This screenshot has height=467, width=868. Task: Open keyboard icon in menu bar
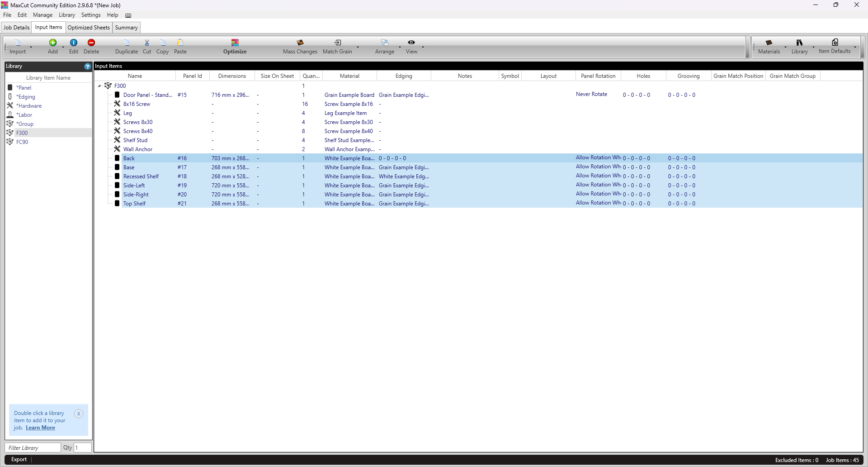click(x=128, y=15)
